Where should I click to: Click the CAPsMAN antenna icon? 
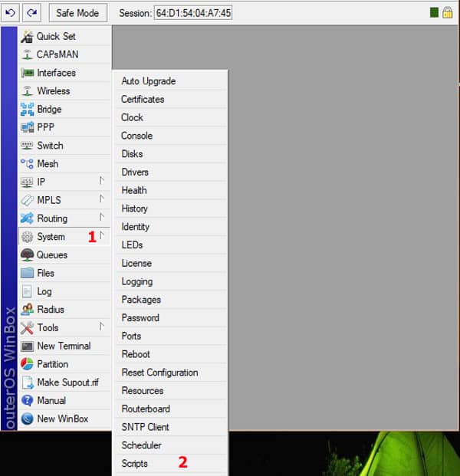[x=27, y=54]
